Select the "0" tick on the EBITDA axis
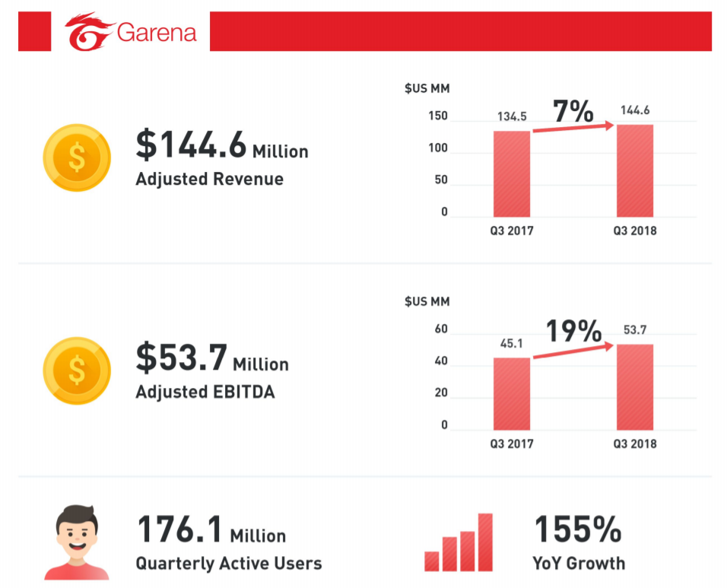This screenshot has height=588, width=727. pos(445,424)
